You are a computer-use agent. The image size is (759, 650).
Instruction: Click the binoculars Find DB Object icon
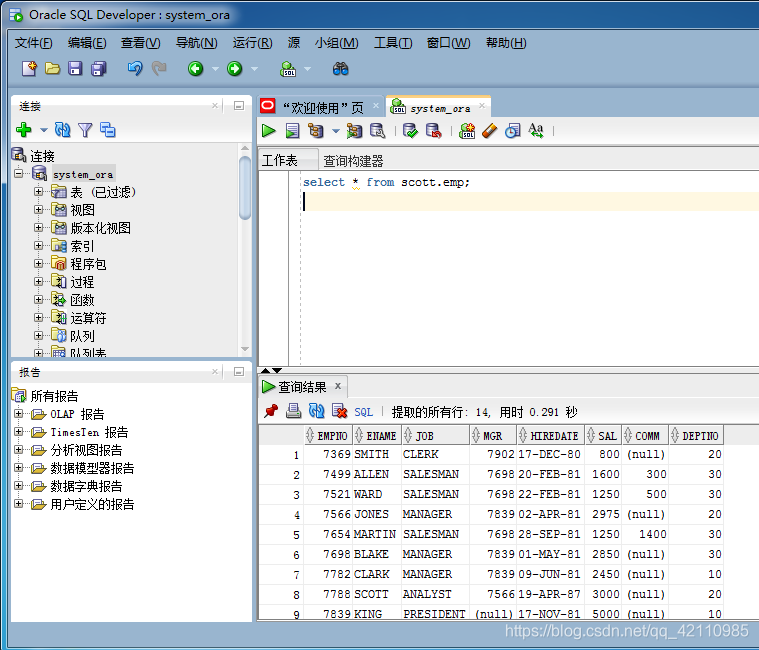tap(340, 69)
